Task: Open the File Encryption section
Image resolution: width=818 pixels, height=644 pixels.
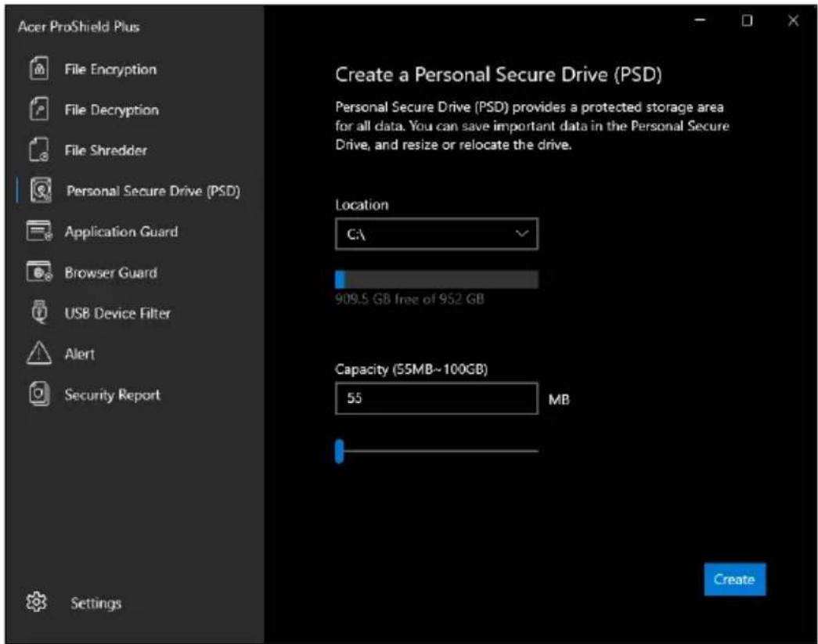Action: 110,70
